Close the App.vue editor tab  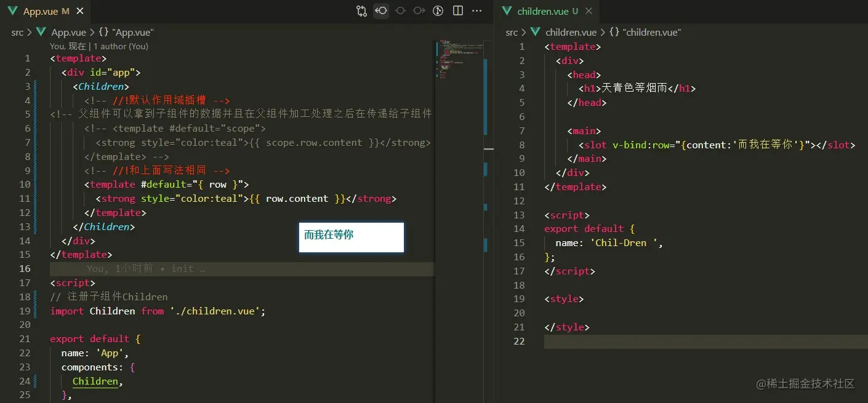click(x=81, y=12)
